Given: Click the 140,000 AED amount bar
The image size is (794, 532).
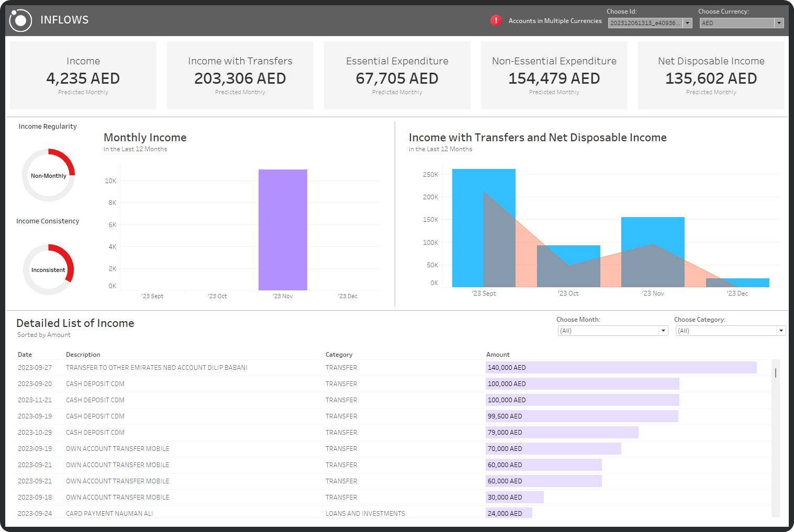Looking at the screenshot, I should tap(621, 367).
